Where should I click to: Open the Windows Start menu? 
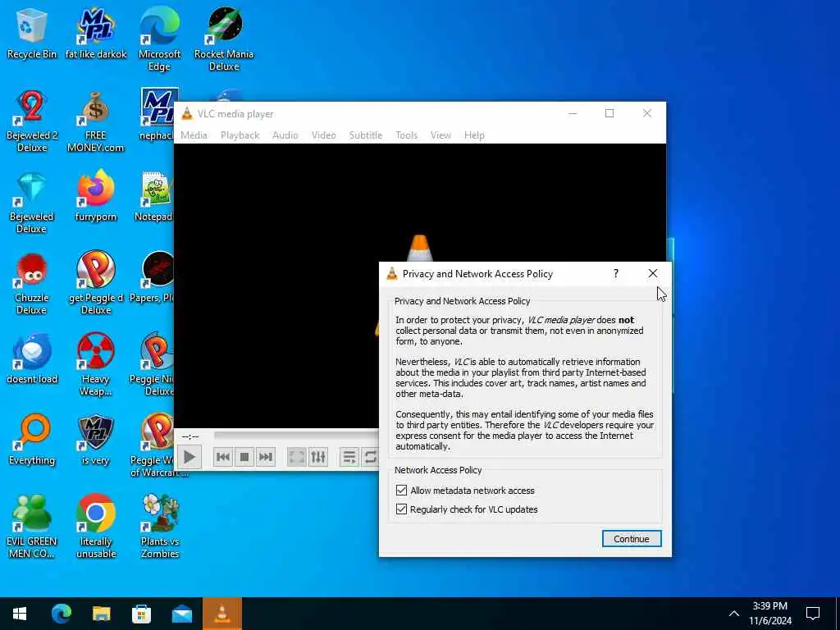(x=20, y=614)
